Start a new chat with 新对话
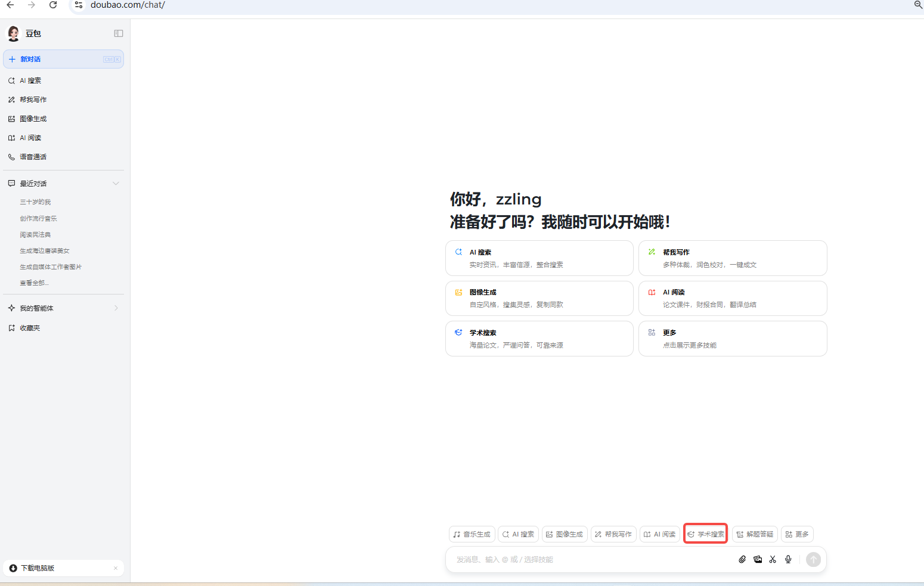 tap(63, 59)
